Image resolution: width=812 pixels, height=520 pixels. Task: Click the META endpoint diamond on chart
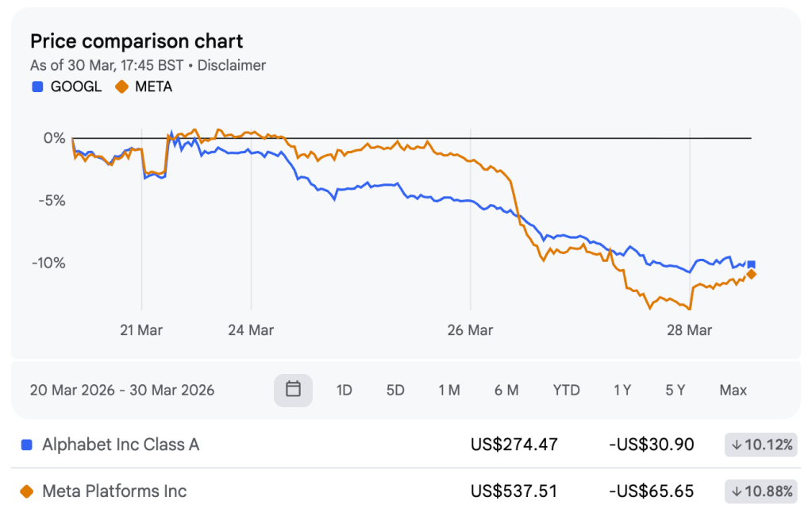click(751, 275)
